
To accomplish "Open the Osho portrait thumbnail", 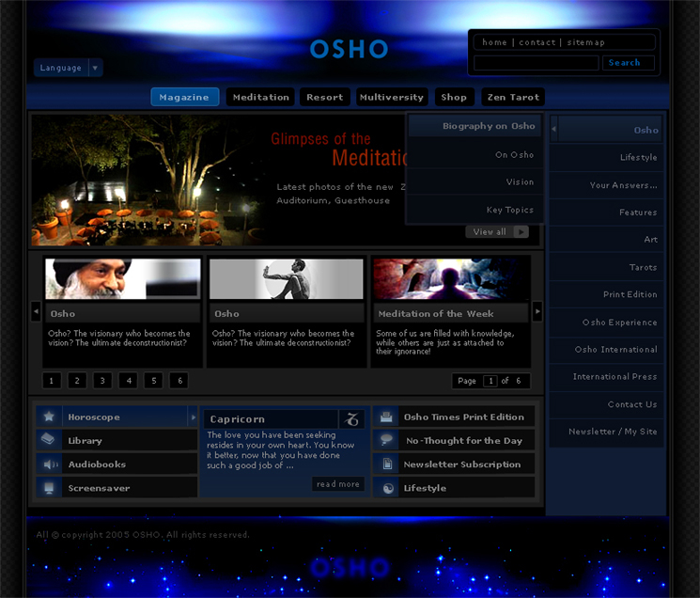I will (123, 279).
